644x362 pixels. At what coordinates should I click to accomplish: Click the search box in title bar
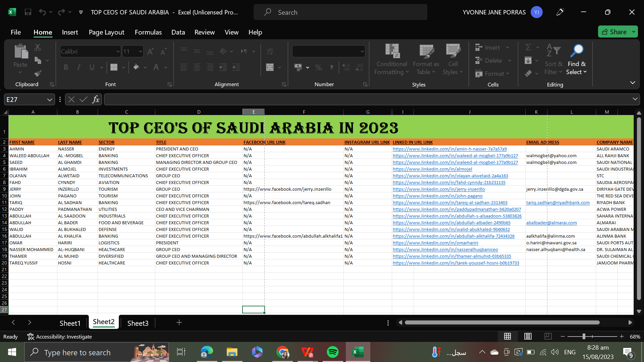coord(340,12)
